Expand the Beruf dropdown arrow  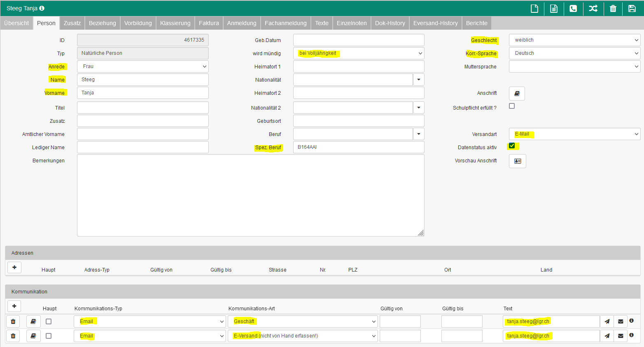pyautogui.click(x=419, y=134)
